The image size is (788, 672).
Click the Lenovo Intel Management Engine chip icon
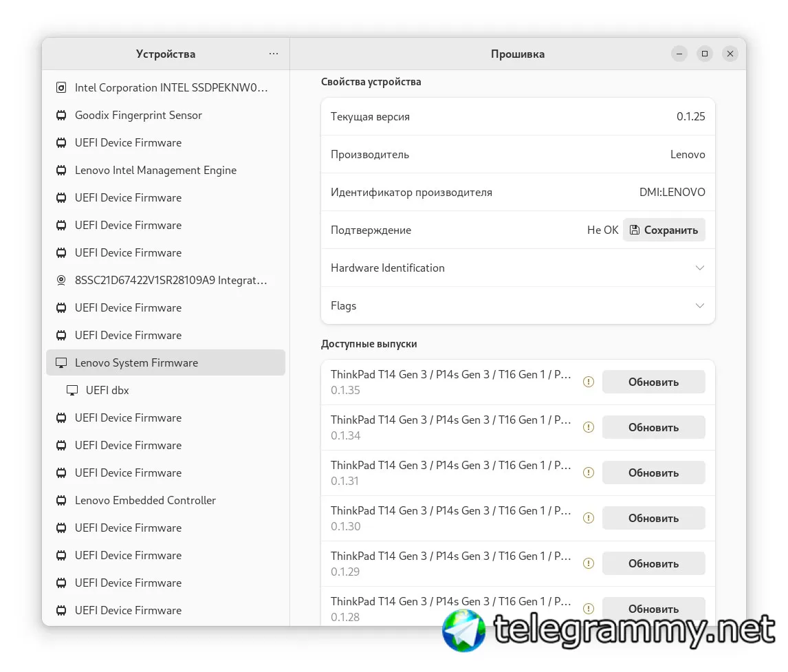pyautogui.click(x=61, y=171)
